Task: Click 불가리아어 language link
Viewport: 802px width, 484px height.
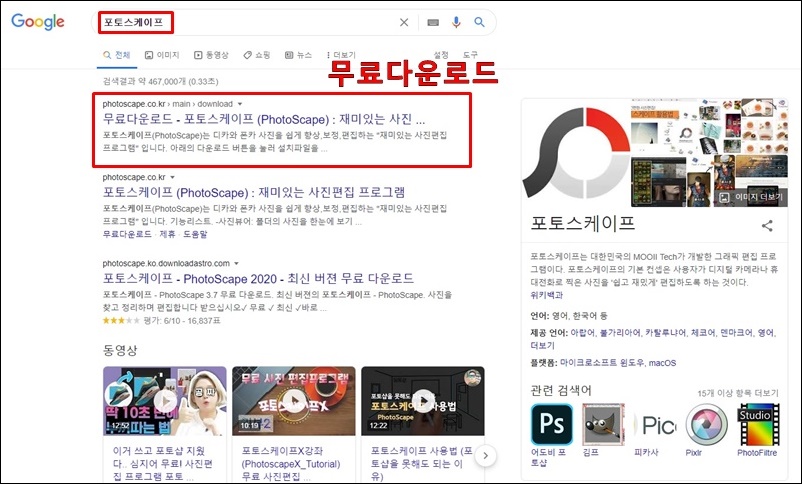Action: pos(620,333)
